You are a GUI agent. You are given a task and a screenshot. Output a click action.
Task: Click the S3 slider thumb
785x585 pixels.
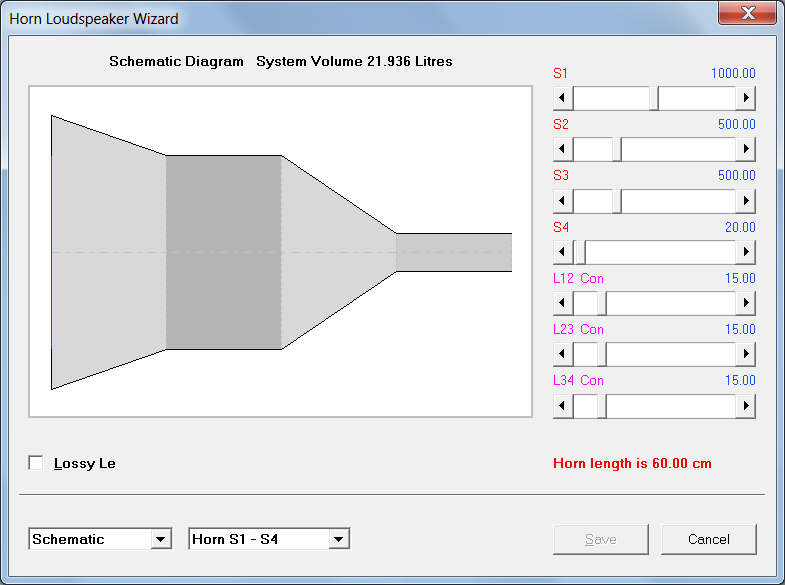click(x=617, y=200)
